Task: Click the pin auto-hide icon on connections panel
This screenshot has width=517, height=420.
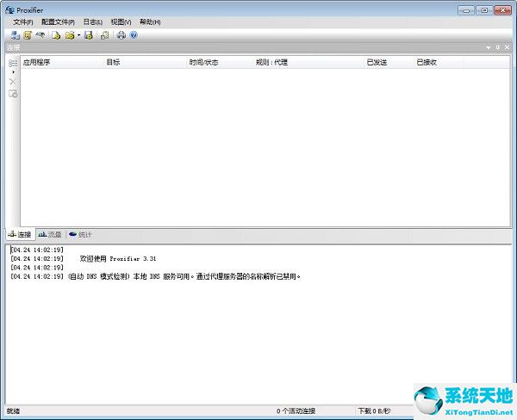Action: click(497, 47)
